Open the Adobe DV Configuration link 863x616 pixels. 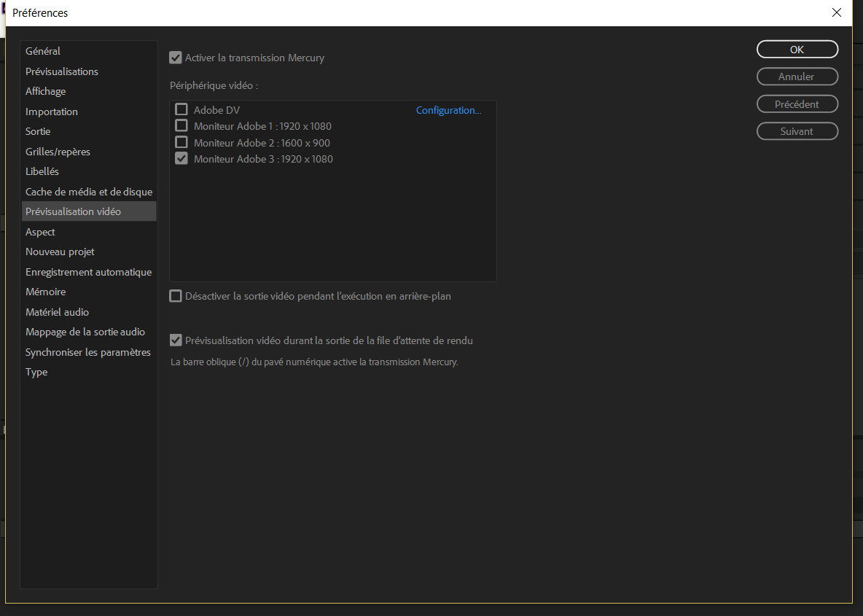(448, 110)
